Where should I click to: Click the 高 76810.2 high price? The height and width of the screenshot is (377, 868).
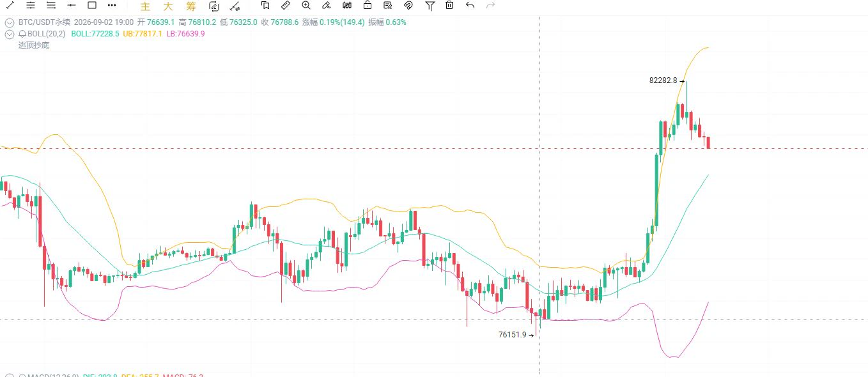tap(198, 22)
